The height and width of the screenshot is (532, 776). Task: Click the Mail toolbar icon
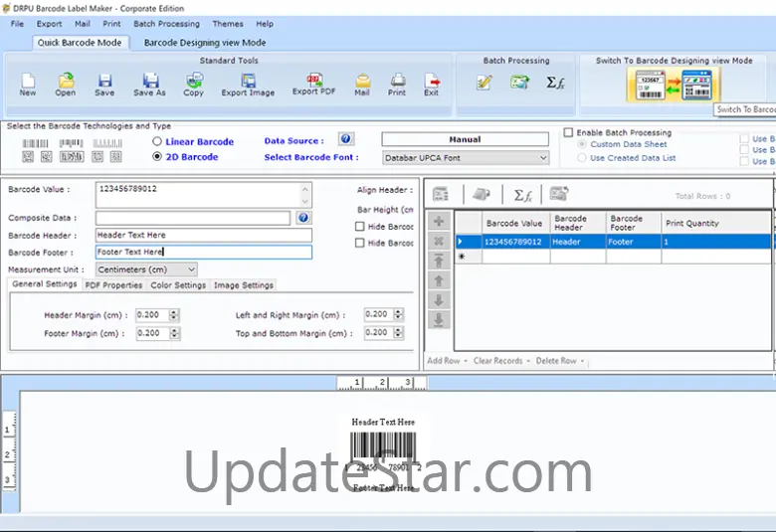[362, 84]
